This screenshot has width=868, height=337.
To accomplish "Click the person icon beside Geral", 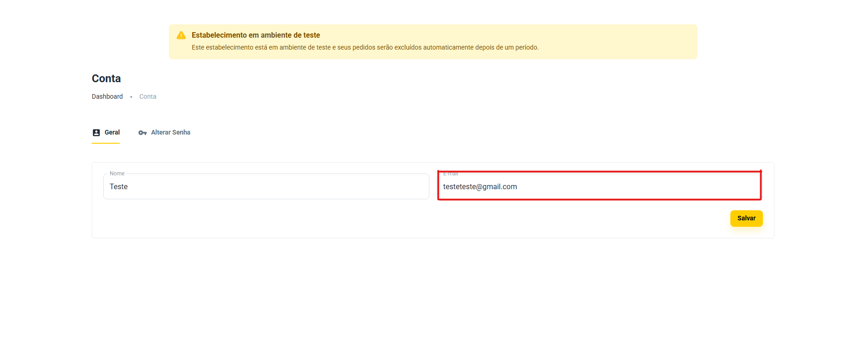I will (x=96, y=133).
